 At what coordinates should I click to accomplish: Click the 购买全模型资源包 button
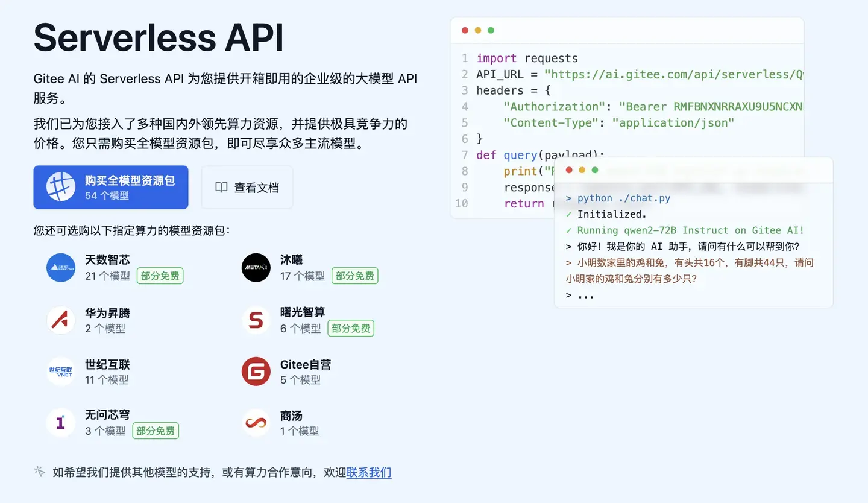(111, 187)
